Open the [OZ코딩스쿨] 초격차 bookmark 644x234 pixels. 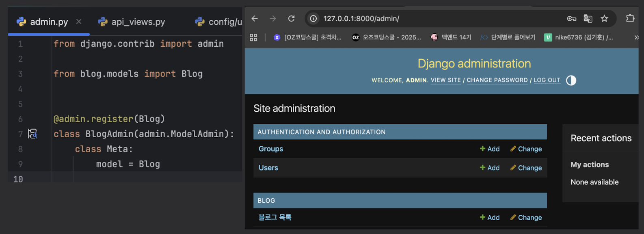coord(307,37)
